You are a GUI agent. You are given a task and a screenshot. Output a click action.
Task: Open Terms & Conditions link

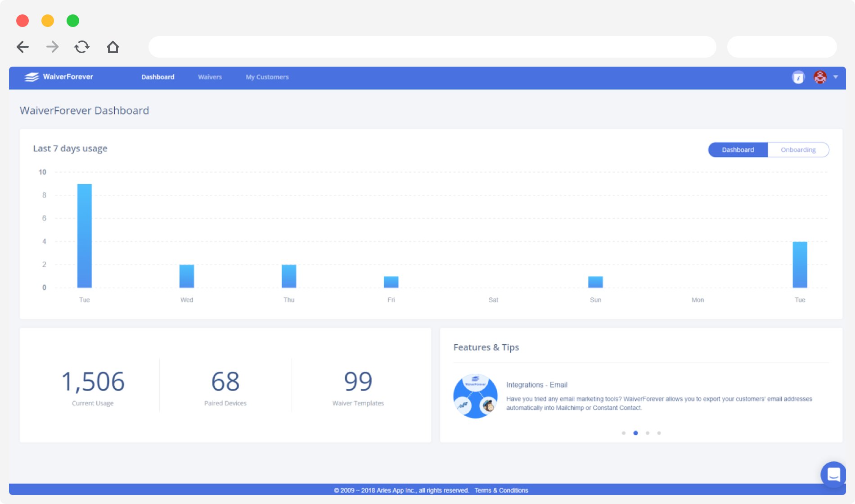[501, 490]
